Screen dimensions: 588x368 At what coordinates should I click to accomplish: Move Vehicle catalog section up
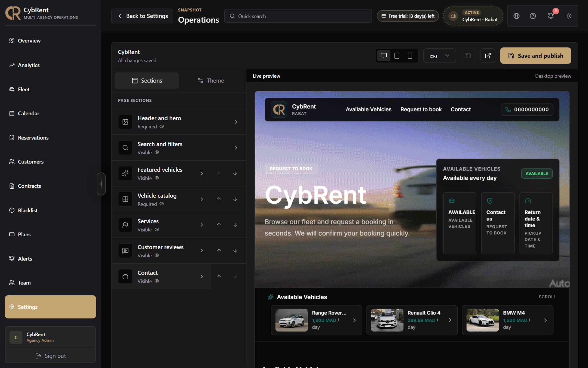(x=219, y=199)
